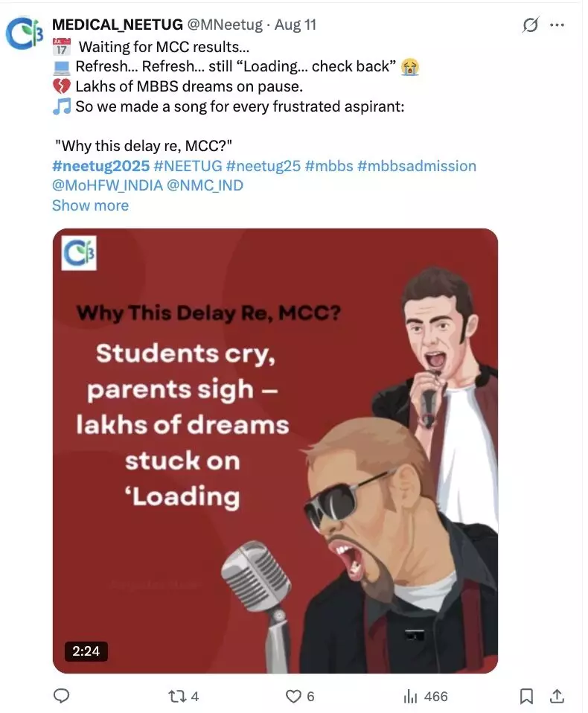Open the Aug 11 post timestamp
This screenshot has height=713, width=588.
point(295,25)
